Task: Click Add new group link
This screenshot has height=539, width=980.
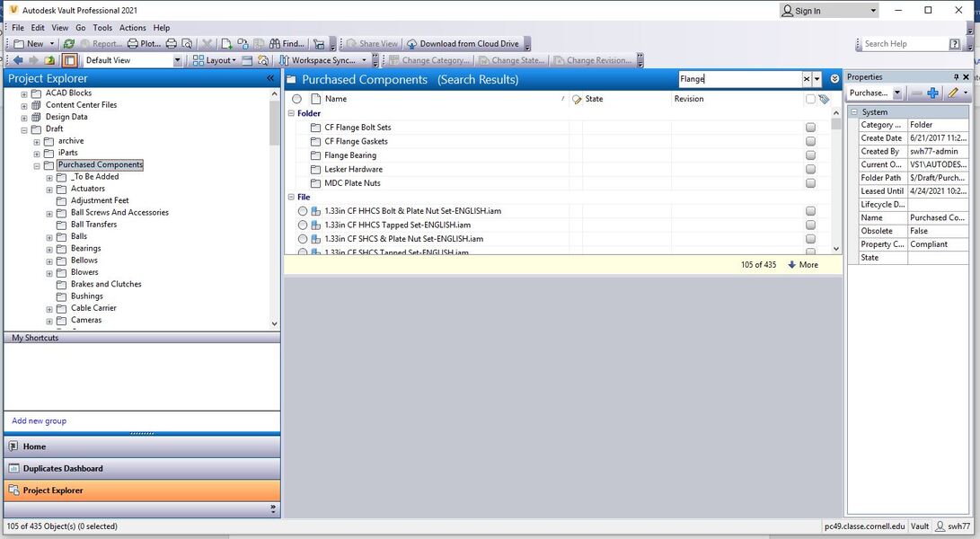Action: (39, 420)
